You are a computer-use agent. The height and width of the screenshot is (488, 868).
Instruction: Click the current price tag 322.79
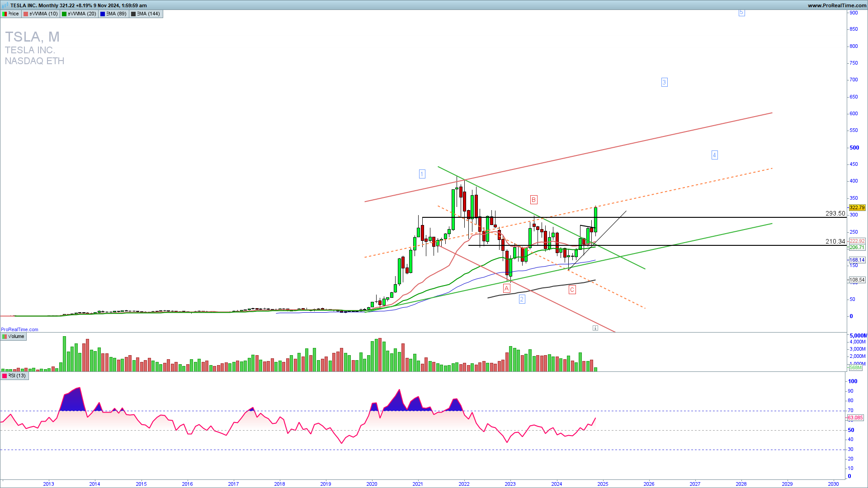tap(857, 207)
